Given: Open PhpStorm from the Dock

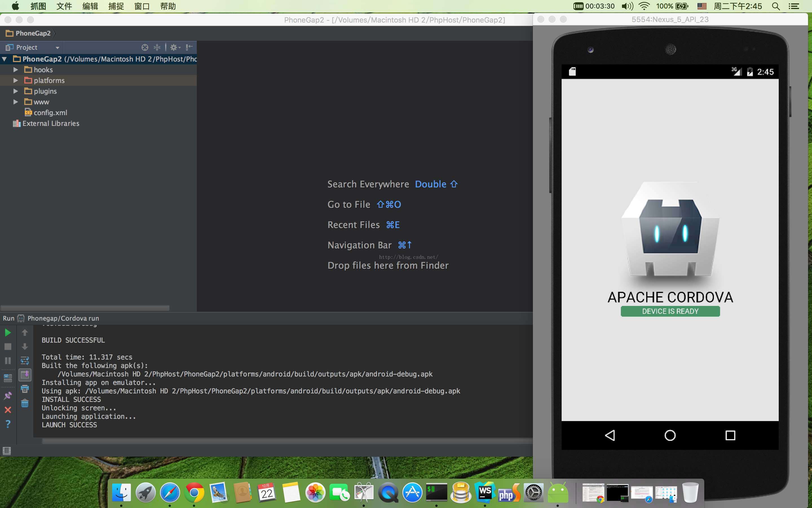Looking at the screenshot, I should pos(509,493).
